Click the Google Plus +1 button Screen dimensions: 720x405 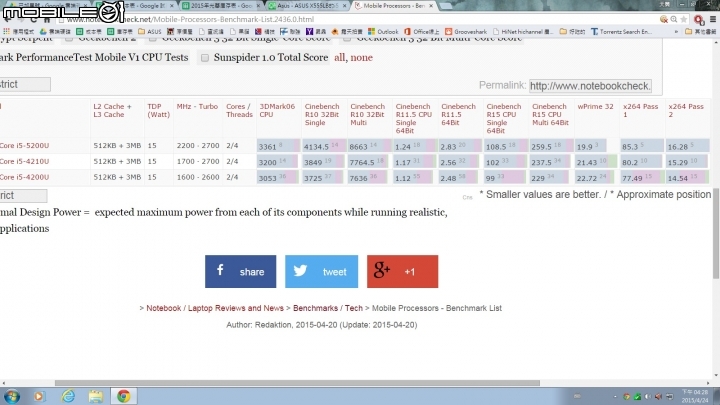[x=402, y=271]
